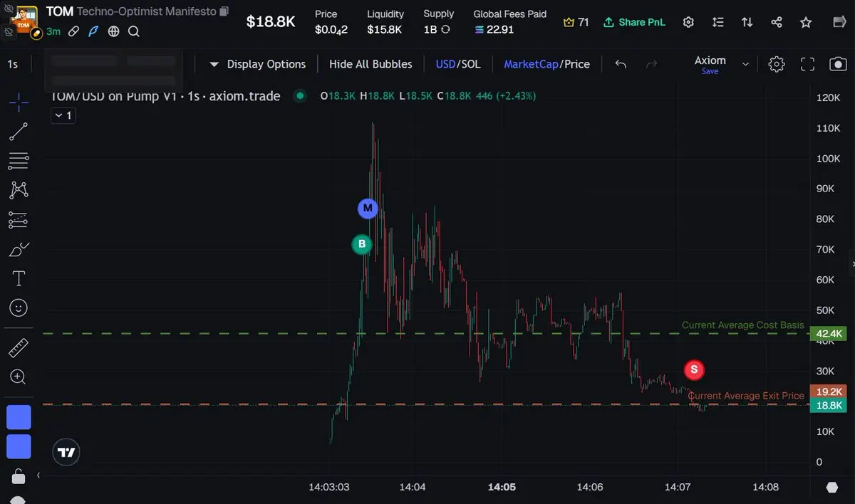Click the up-down arrows swap icon

click(747, 22)
